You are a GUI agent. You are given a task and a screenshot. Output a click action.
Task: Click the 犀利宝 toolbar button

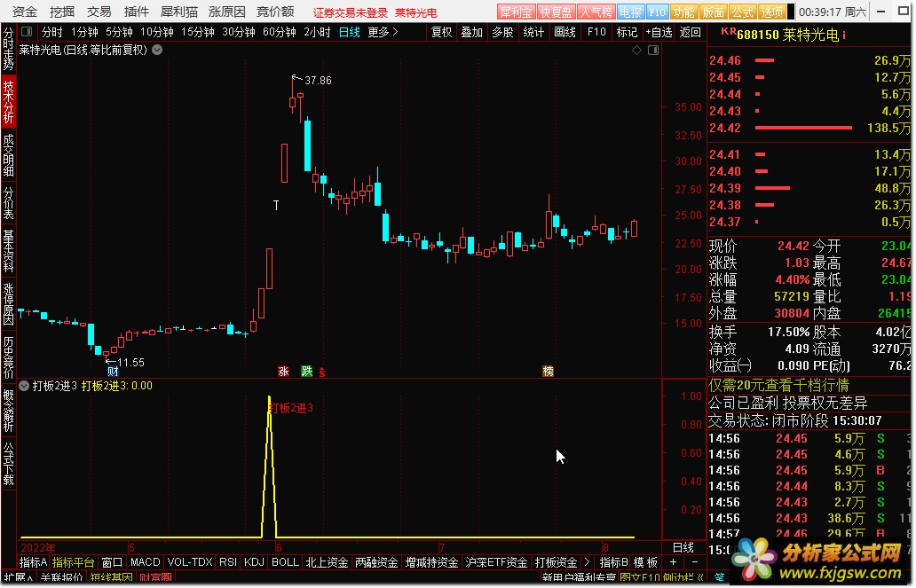516,12
